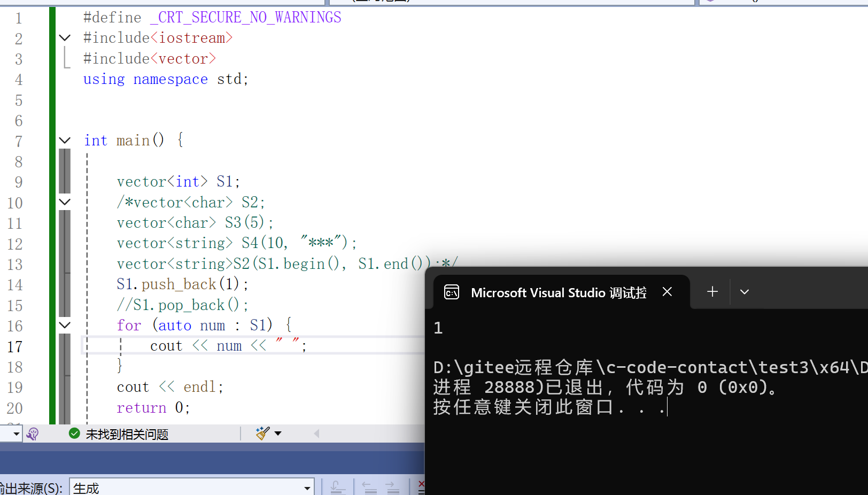Screen dimensions: 868x495
Task: Click the 'int main()' declaration
Action: coord(124,141)
